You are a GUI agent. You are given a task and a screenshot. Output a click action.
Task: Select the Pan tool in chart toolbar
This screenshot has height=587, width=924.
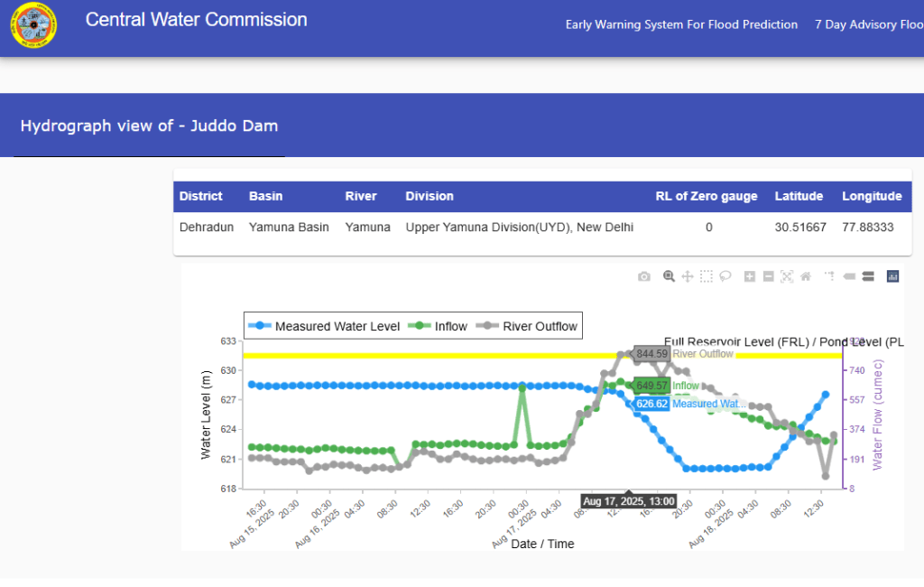tap(688, 276)
